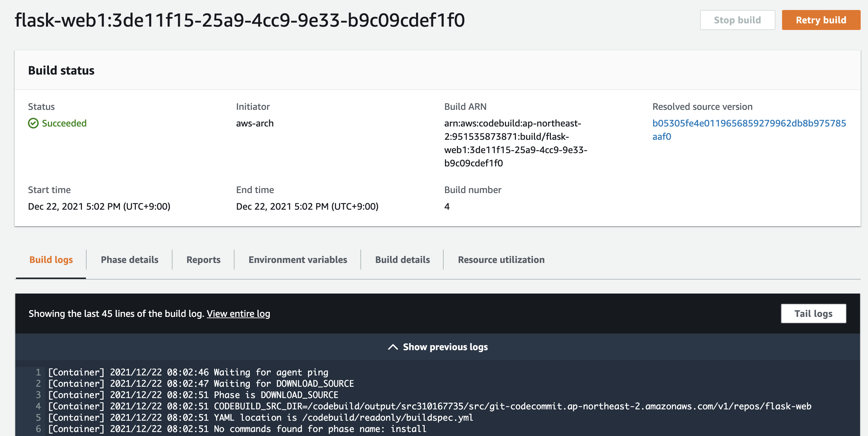View the Resource utilization tab
The width and height of the screenshot is (868, 436).
click(x=501, y=260)
